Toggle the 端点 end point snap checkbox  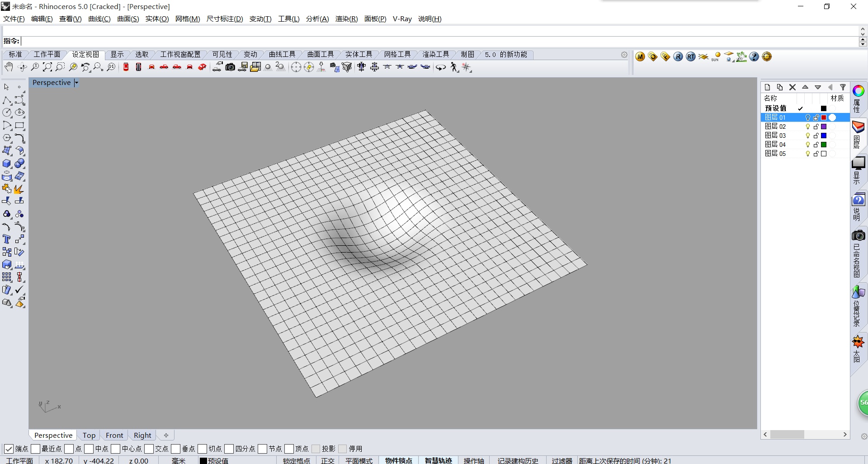[x=9, y=449]
